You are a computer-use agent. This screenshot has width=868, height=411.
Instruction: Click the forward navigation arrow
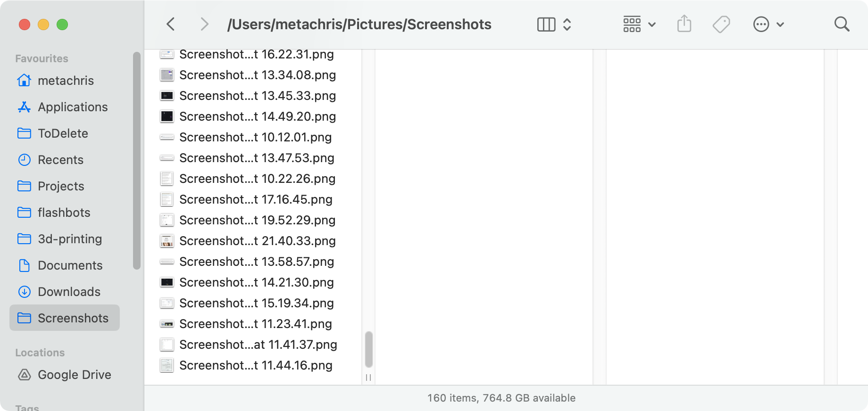204,24
